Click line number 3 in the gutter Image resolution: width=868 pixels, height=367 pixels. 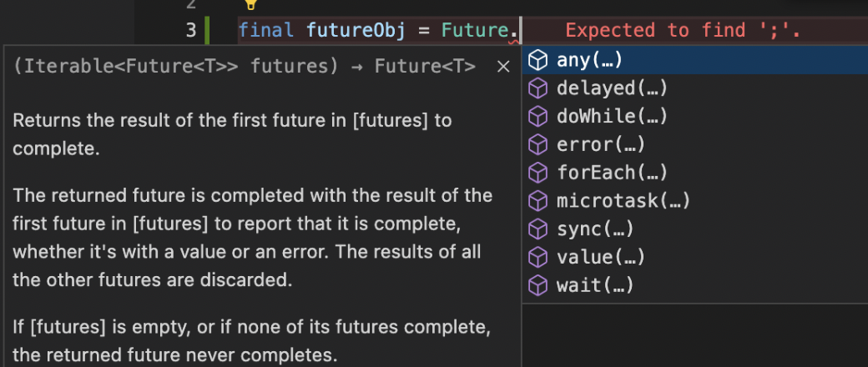[191, 30]
